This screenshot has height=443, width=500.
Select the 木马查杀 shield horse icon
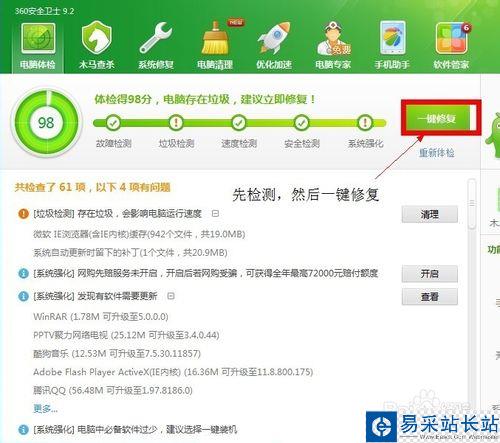pos(97,37)
